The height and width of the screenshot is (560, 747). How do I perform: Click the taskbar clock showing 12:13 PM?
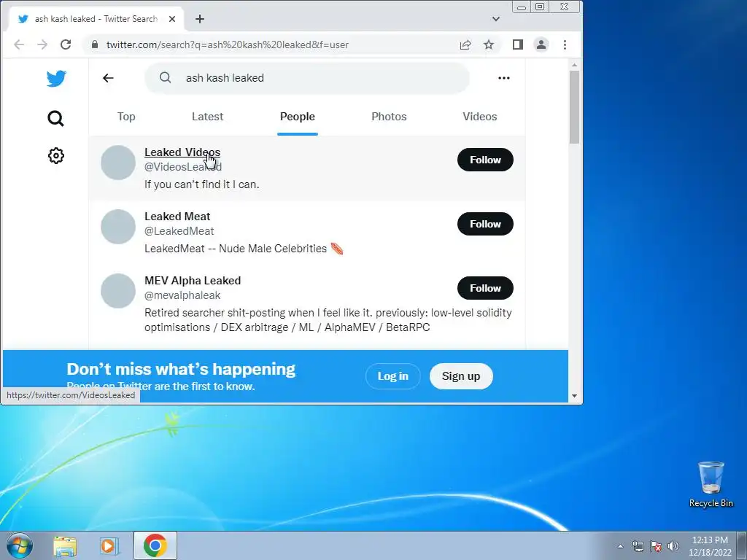pyautogui.click(x=710, y=546)
